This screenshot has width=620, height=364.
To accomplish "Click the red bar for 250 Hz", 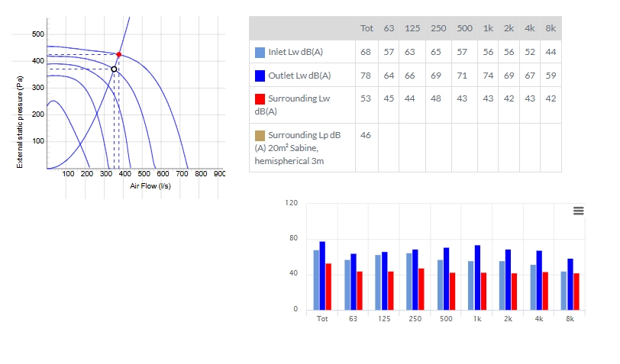I will click(421, 289).
